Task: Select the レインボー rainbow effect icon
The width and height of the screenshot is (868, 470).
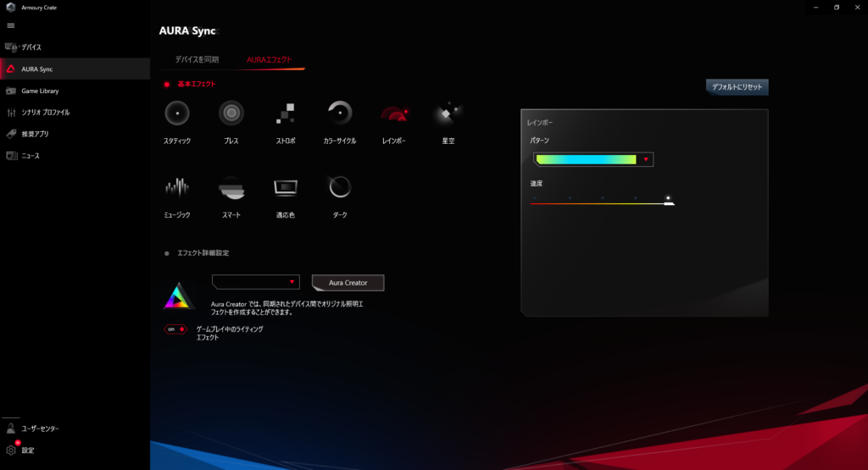Action: point(394,113)
